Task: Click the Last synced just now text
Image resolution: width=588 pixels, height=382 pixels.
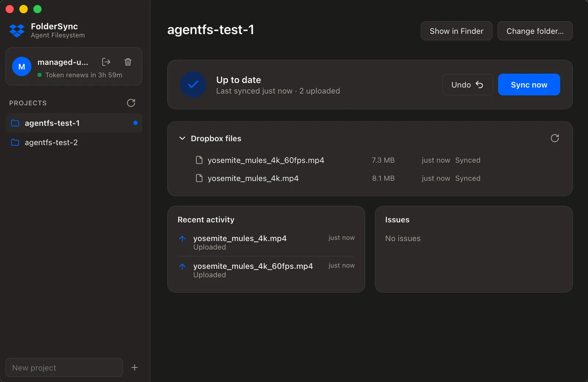Action: point(254,91)
